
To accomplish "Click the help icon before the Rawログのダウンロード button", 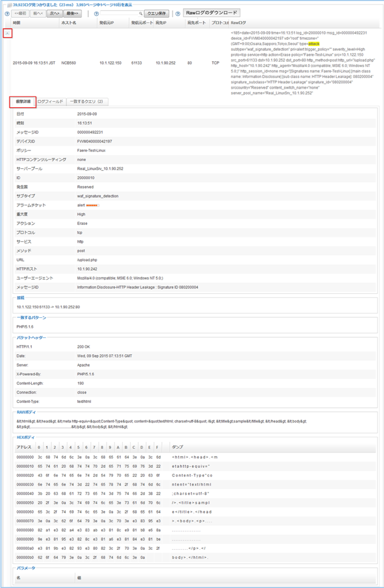I will point(178,14).
